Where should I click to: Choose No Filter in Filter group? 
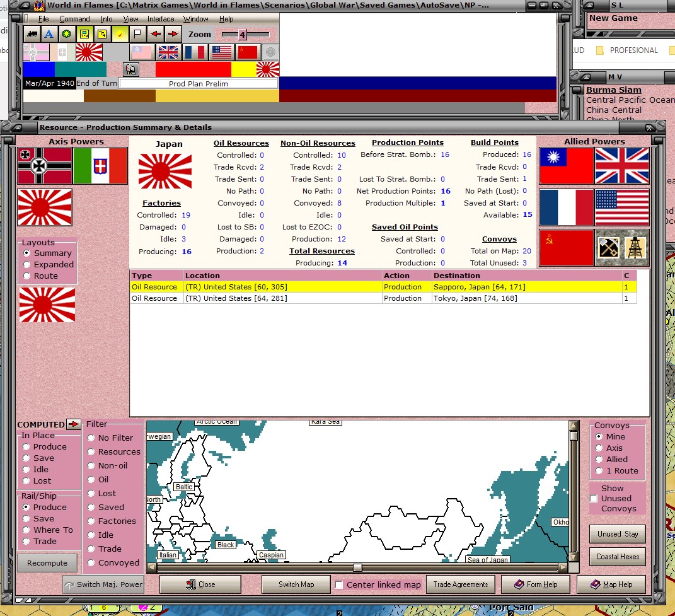(x=91, y=438)
